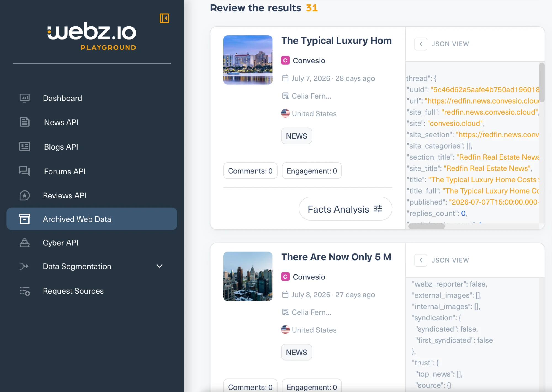Click the Request Sources list icon

pos(25,291)
